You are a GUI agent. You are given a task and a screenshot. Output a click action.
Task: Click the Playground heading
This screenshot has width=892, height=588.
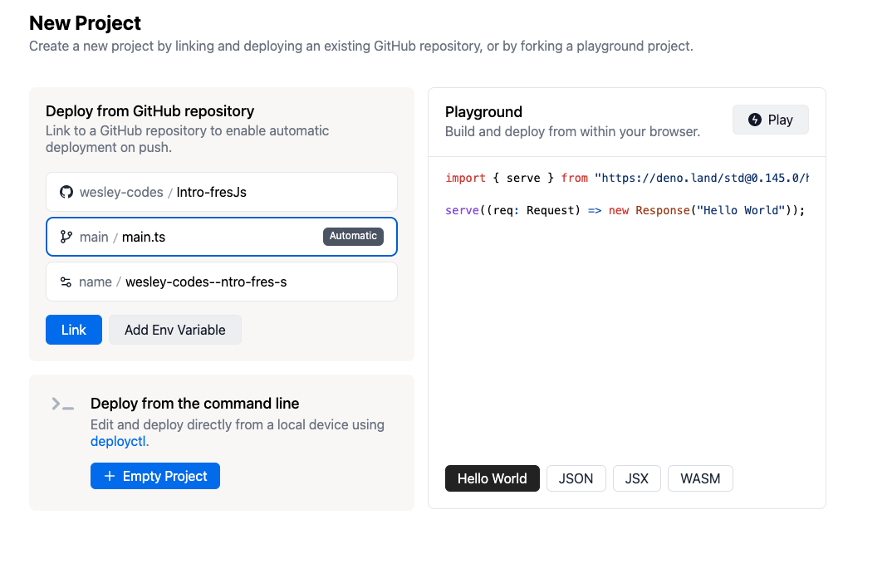coord(483,111)
